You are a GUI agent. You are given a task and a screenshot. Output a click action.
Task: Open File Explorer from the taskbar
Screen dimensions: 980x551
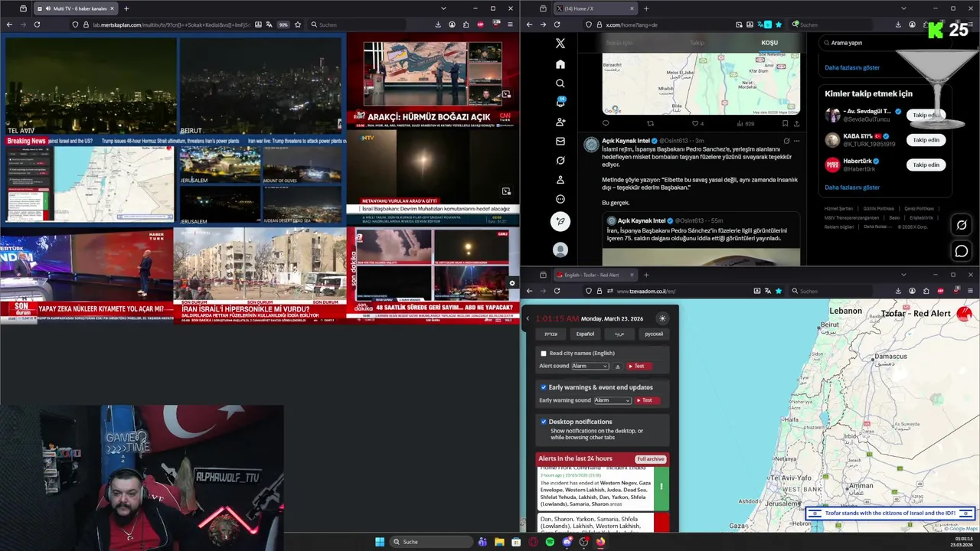coord(499,542)
